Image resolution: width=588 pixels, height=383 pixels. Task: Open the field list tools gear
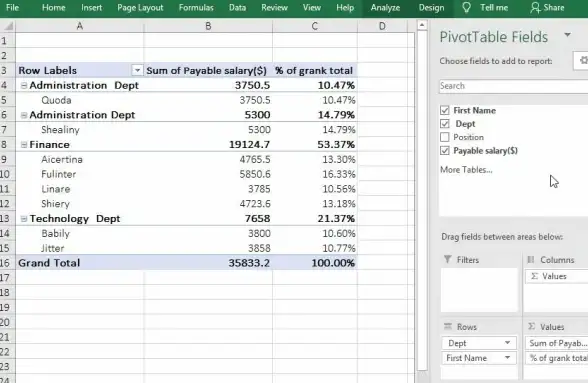click(x=583, y=60)
